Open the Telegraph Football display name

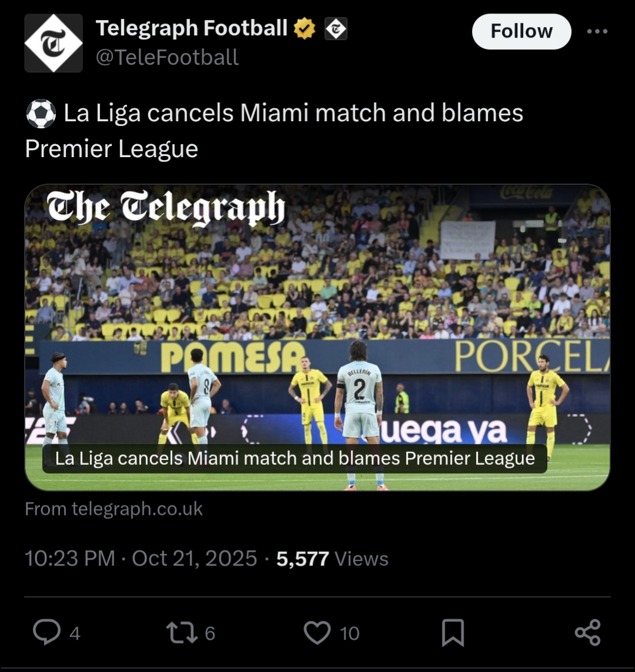tap(191, 28)
